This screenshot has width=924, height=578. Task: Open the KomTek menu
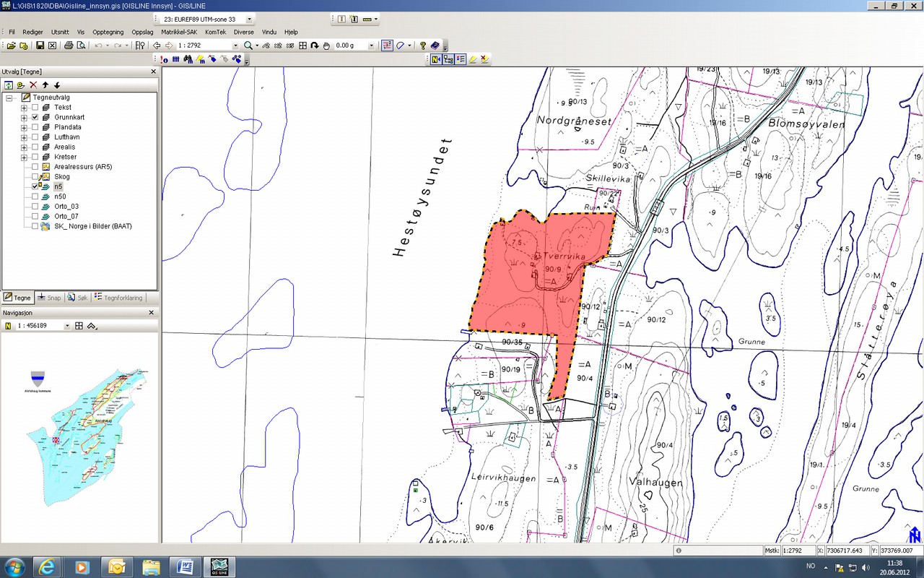(215, 32)
